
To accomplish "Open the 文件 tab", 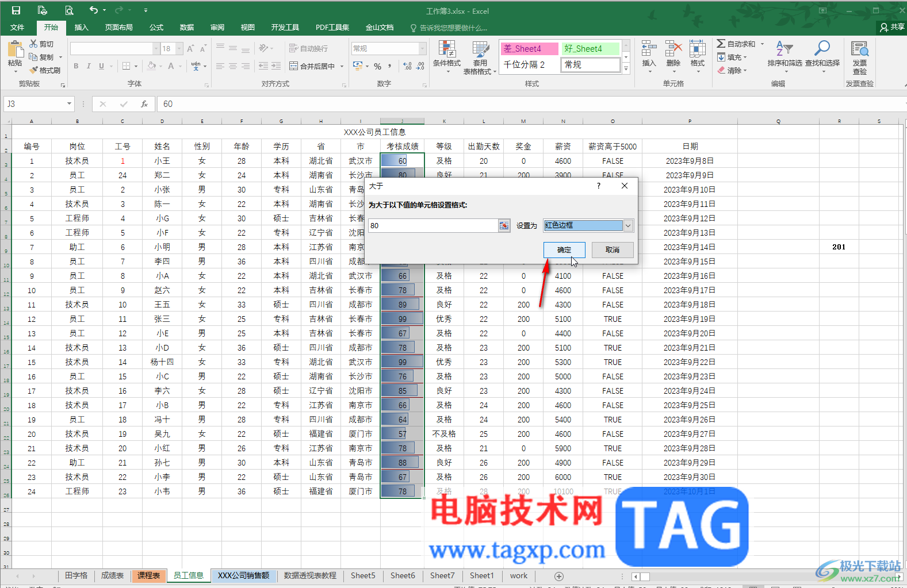I will (x=17, y=28).
